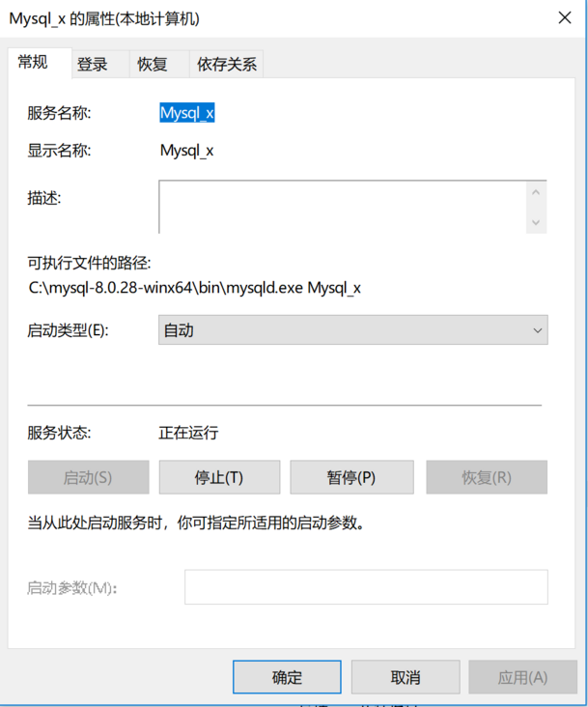Image resolution: width=588 pixels, height=707 pixels.
Task: Click the 显示名称 label
Action: pyautogui.click(x=59, y=150)
